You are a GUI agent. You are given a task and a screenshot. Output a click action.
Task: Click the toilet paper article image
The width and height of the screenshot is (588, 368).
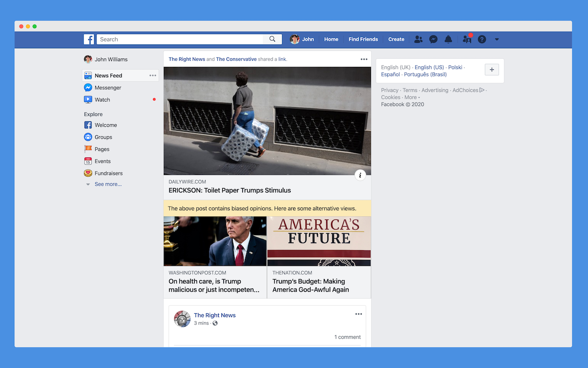point(267,121)
